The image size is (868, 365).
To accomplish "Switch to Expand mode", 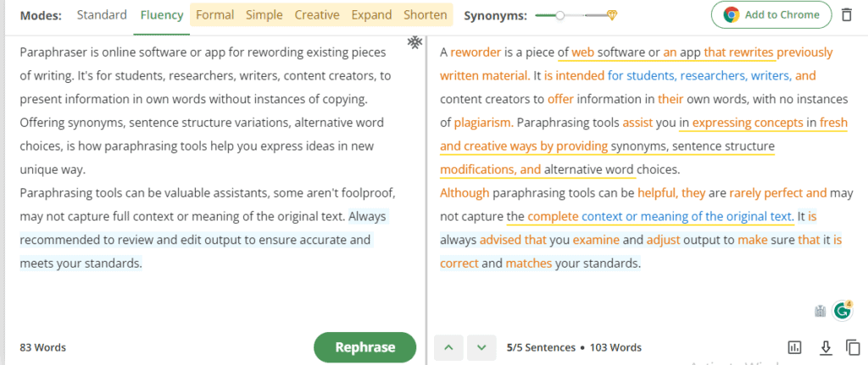I will tap(371, 15).
